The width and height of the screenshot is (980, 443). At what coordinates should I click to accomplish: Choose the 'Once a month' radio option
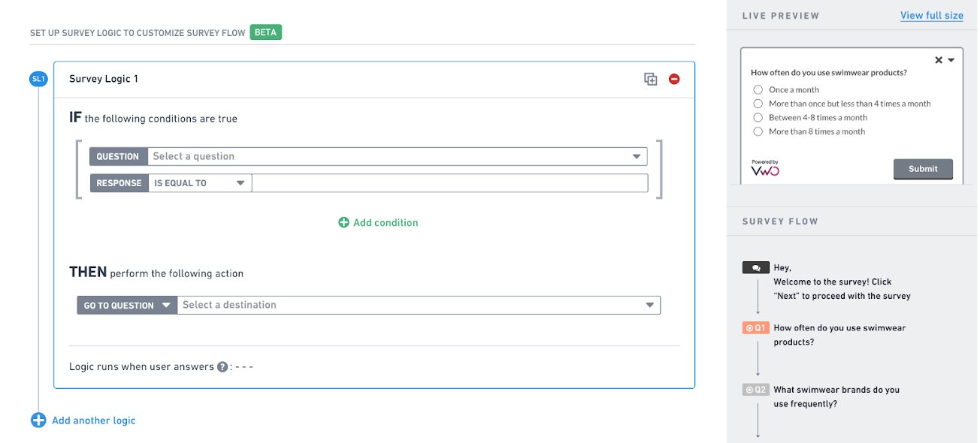[758, 90]
